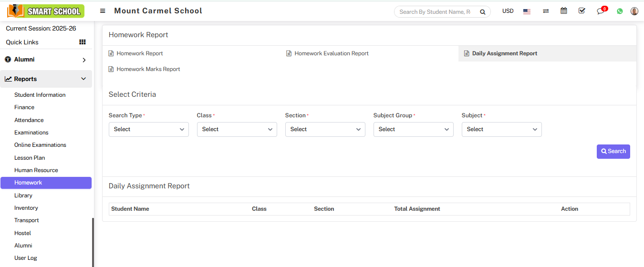Switch to Homework Marks Report tab
The image size is (644, 267).
click(148, 69)
